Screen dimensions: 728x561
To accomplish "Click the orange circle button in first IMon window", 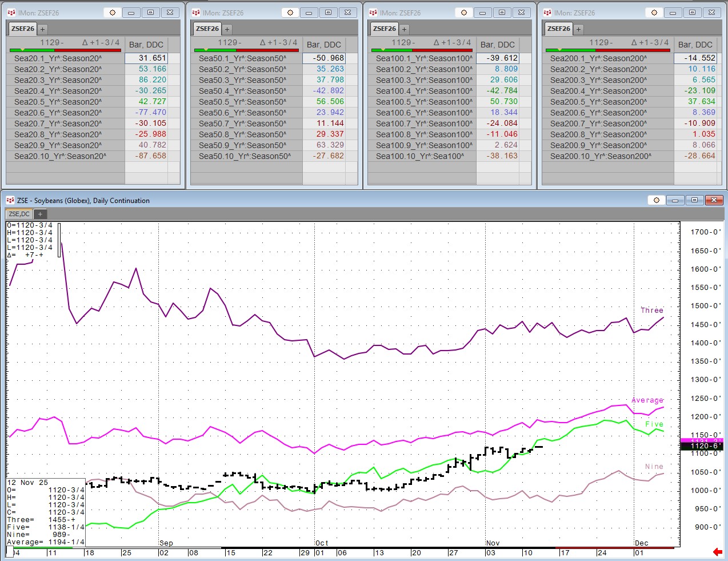I will click(113, 13).
